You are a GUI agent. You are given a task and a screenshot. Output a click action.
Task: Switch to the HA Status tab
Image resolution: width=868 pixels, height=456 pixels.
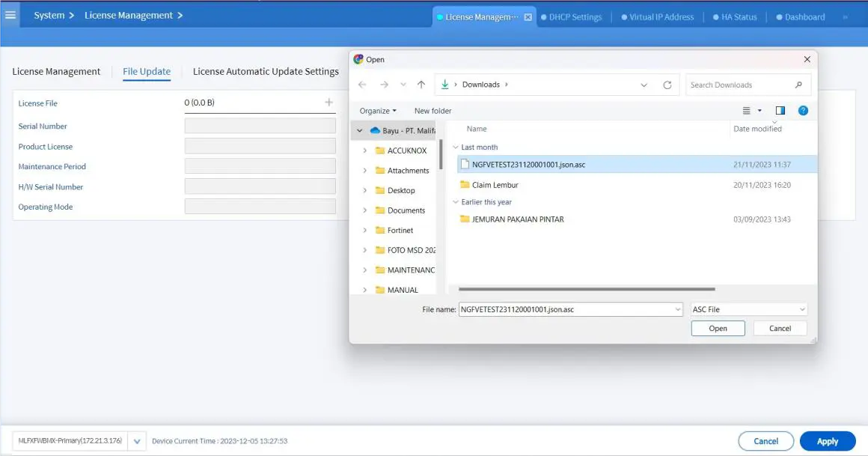point(735,17)
